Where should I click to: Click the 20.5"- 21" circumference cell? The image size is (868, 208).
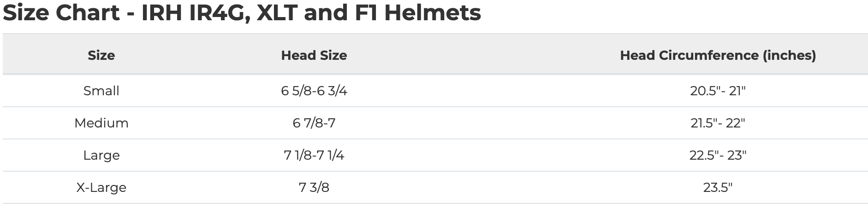[x=718, y=91]
